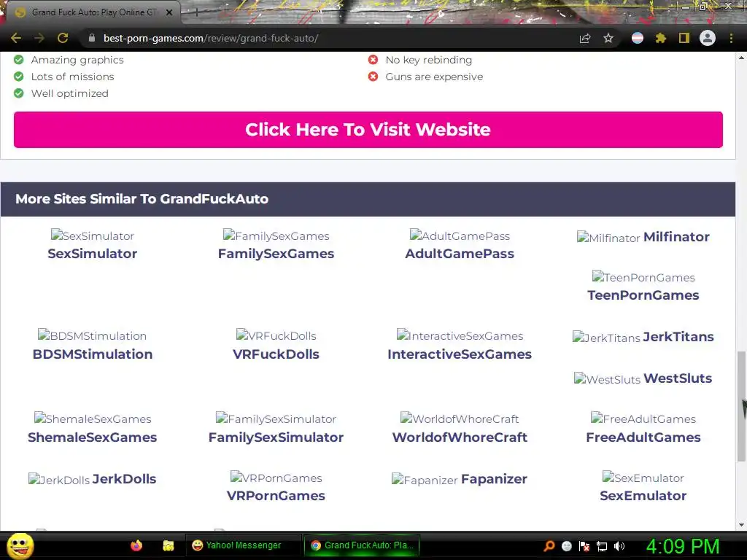Screen dimensions: 747x560
Task: View site info via the lock icon
Action: pos(92,38)
